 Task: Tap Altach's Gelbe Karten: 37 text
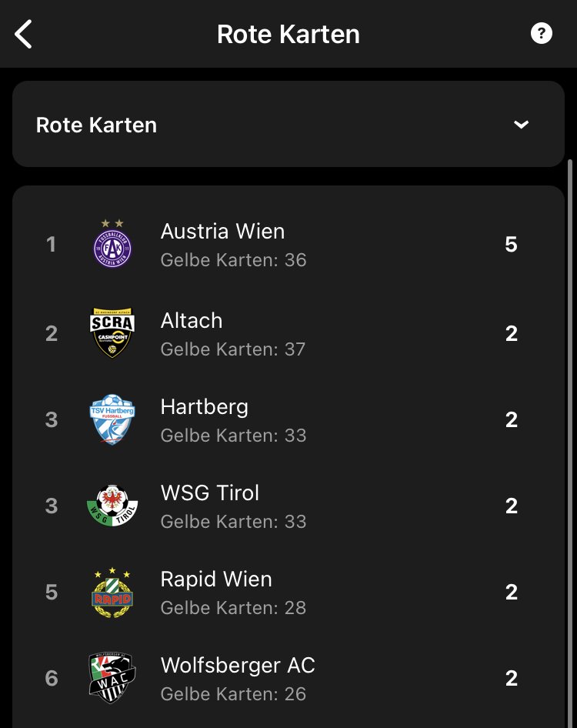(x=232, y=349)
